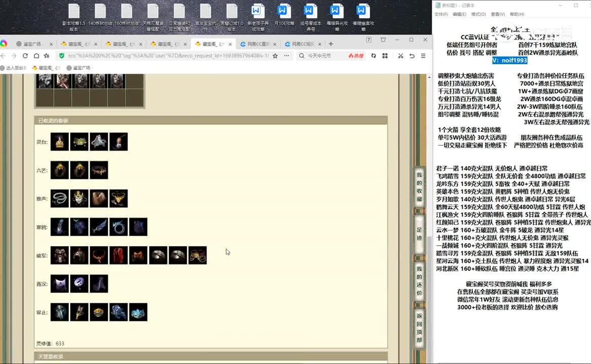
Task: Open desktop document 组号零成本养号
Action: click(x=311, y=17)
